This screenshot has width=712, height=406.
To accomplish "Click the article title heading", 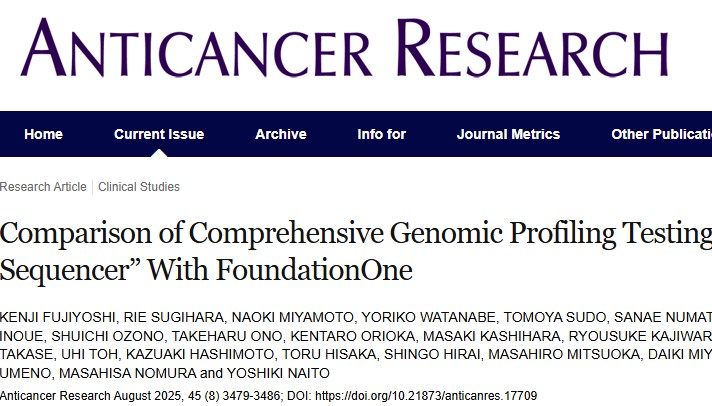I will (356, 251).
